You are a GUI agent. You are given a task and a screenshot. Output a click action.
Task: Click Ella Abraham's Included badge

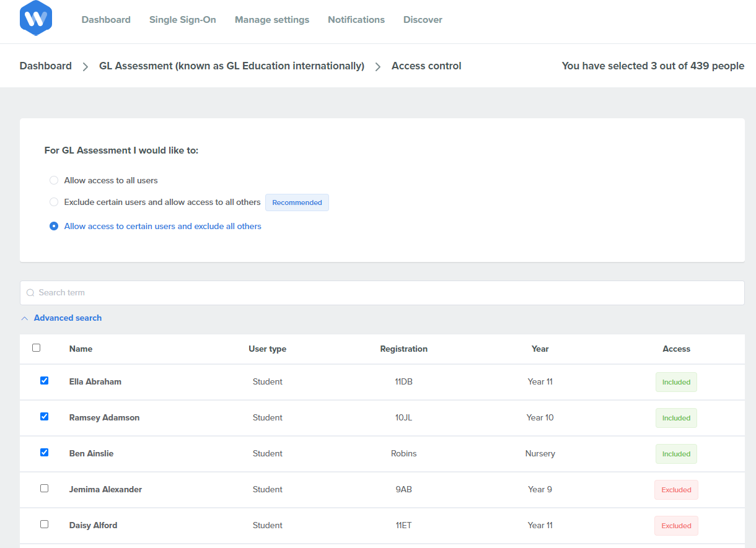(x=676, y=382)
